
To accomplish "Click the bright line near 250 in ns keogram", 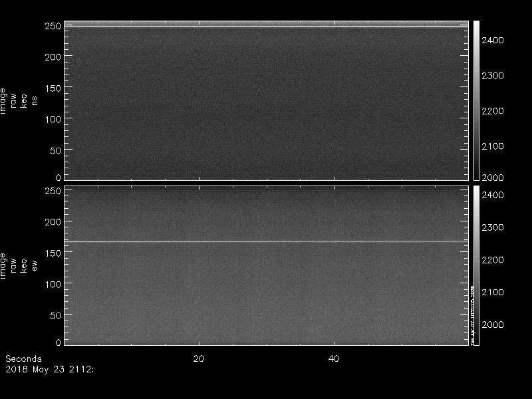I will 266,27.
